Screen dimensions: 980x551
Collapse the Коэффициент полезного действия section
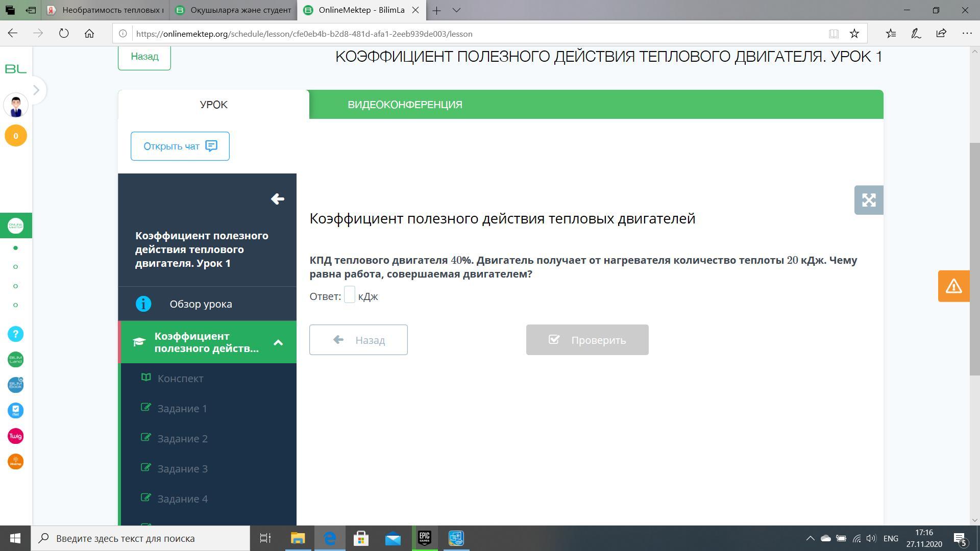(278, 342)
